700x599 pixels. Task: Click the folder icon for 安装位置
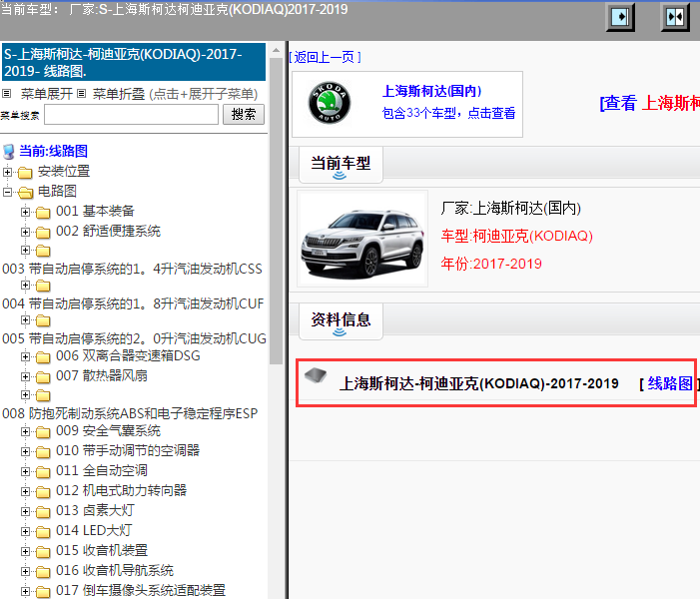25,172
